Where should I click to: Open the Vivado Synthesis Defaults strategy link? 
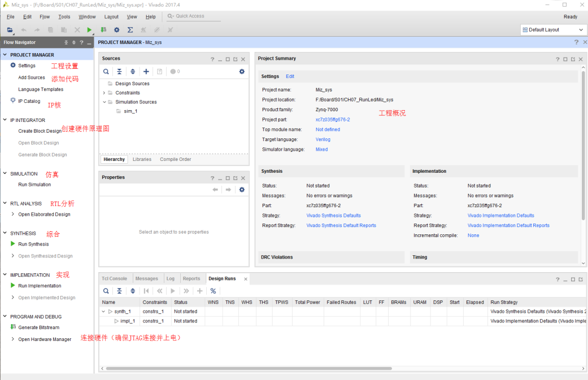point(333,216)
